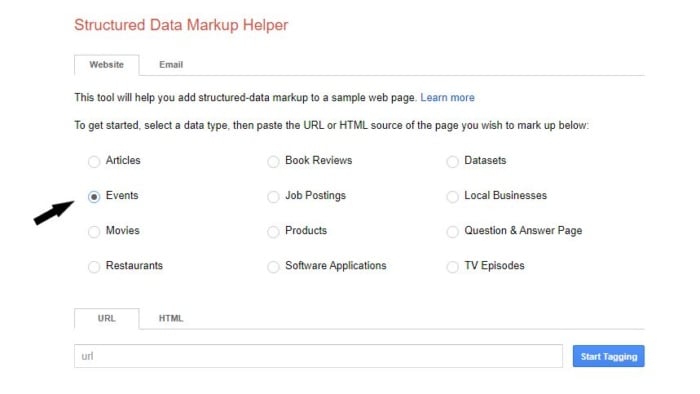Click the Structured Data Markup Helper title

tap(181, 25)
